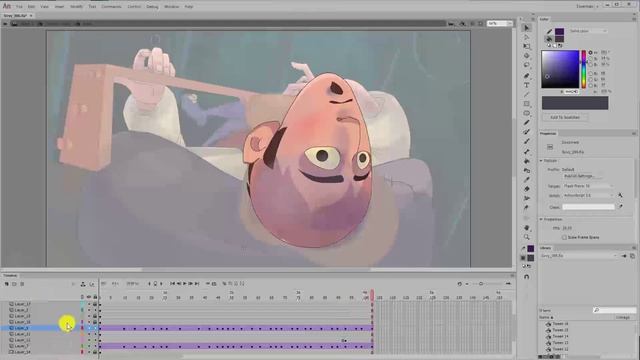Open the Script ActionScript dropdown
This screenshot has width=640, height=360.
point(588,196)
